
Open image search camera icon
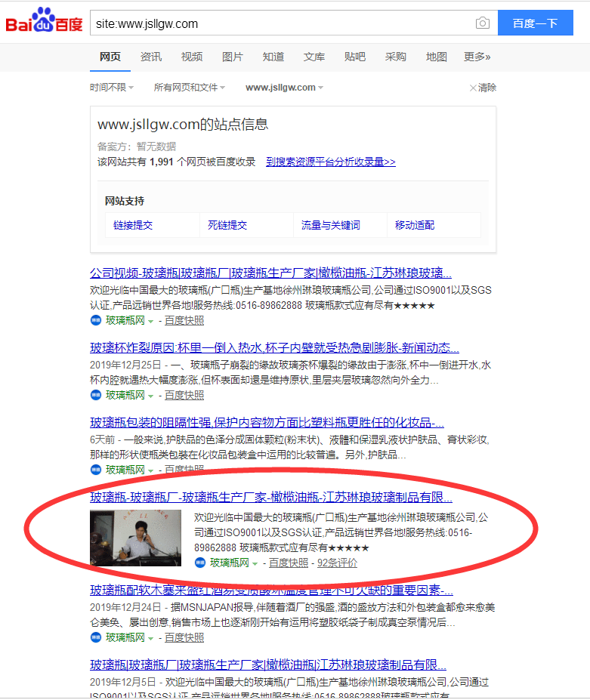(x=483, y=23)
